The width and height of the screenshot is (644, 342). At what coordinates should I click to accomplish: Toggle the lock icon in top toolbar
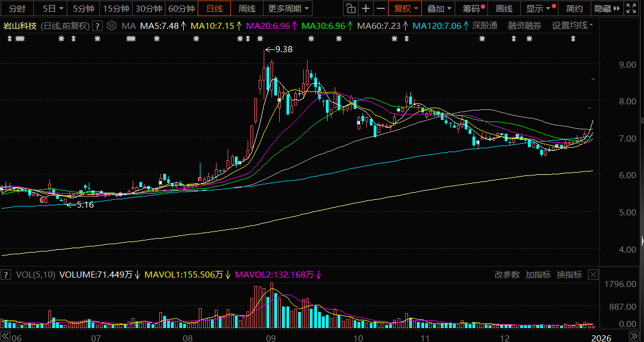(x=350, y=8)
